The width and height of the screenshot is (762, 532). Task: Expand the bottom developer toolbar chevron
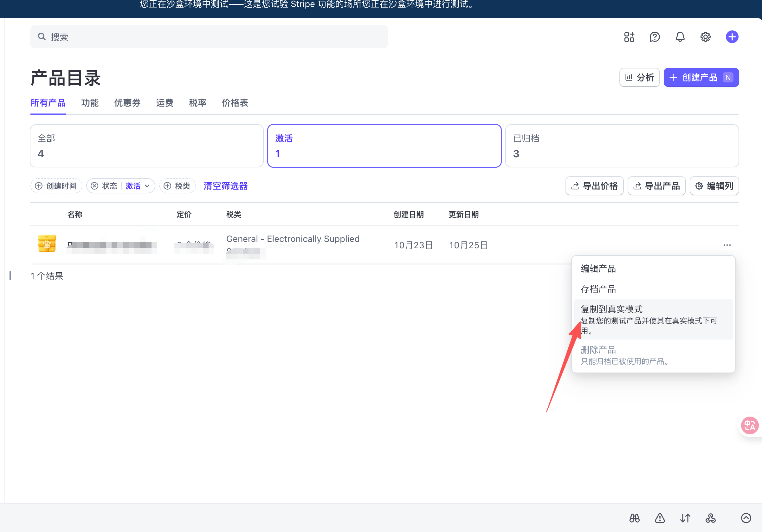[x=746, y=518]
